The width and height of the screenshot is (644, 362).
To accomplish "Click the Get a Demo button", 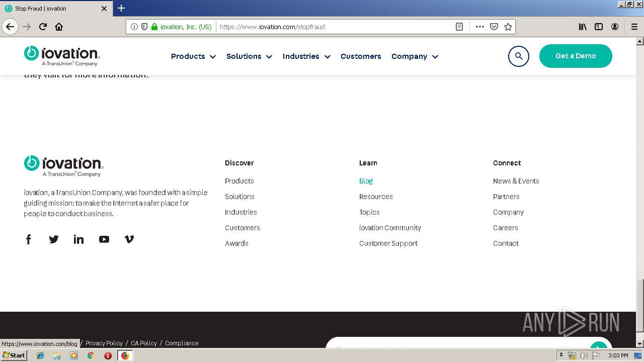I will 576,56.
